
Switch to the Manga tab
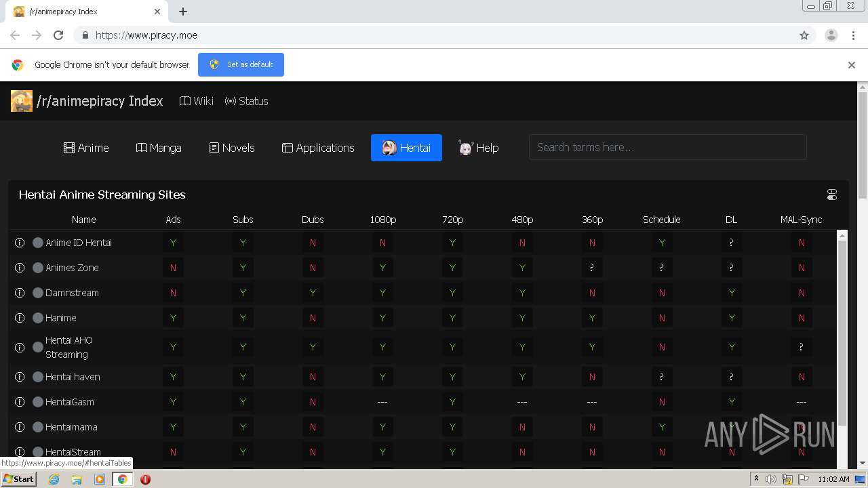(x=159, y=148)
